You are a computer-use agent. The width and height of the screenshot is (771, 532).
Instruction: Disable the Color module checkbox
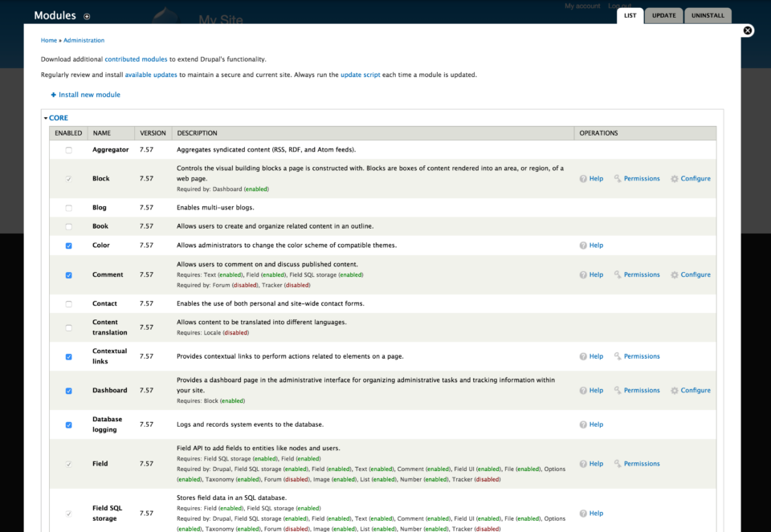[x=68, y=245]
